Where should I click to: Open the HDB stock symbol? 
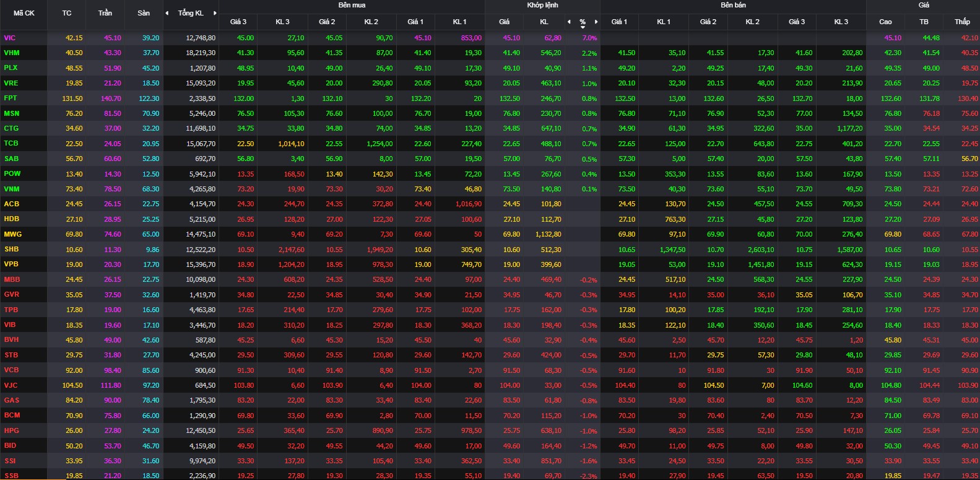tap(11, 219)
